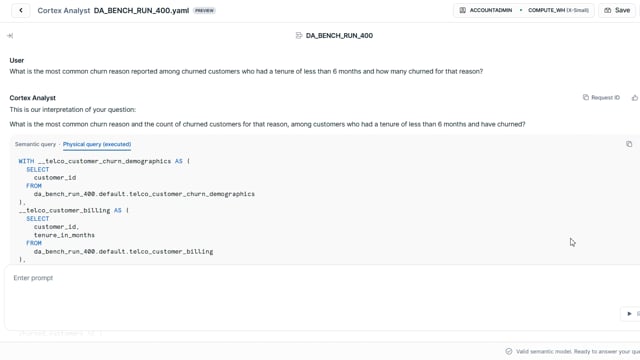Click the send prompt arrow button

tap(630, 313)
